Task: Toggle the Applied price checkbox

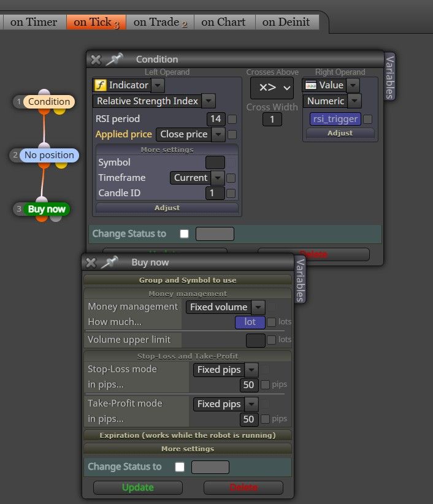Action: (x=232, y=134)
